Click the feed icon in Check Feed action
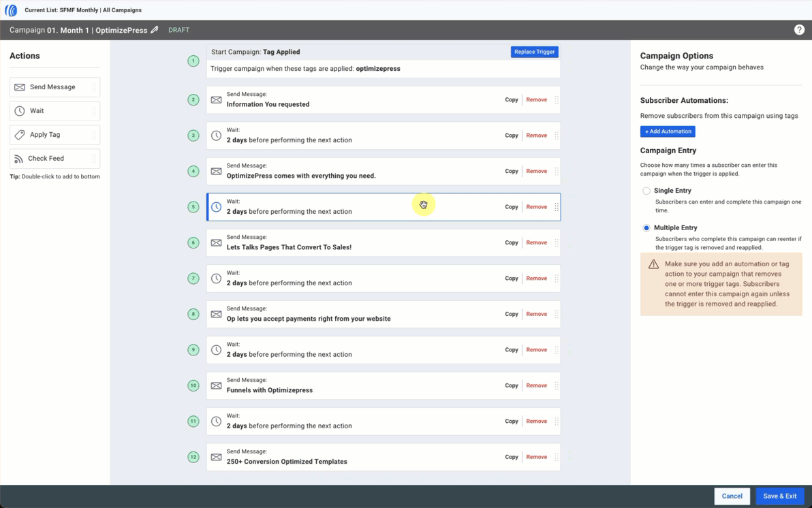812x508 pixels. click(18, 159)
